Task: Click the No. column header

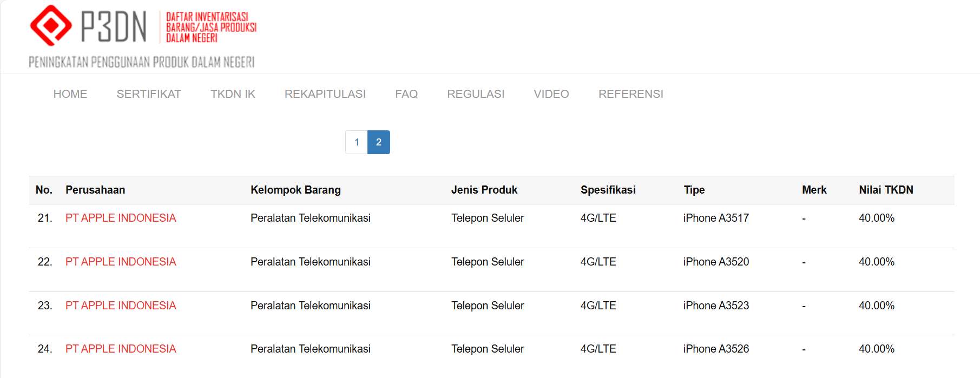Action: [44, 190]
